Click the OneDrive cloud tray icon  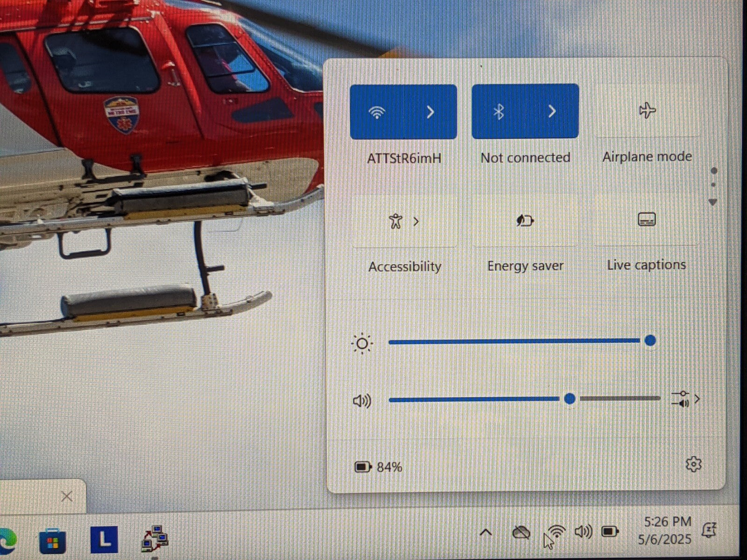tap(521, 532)
